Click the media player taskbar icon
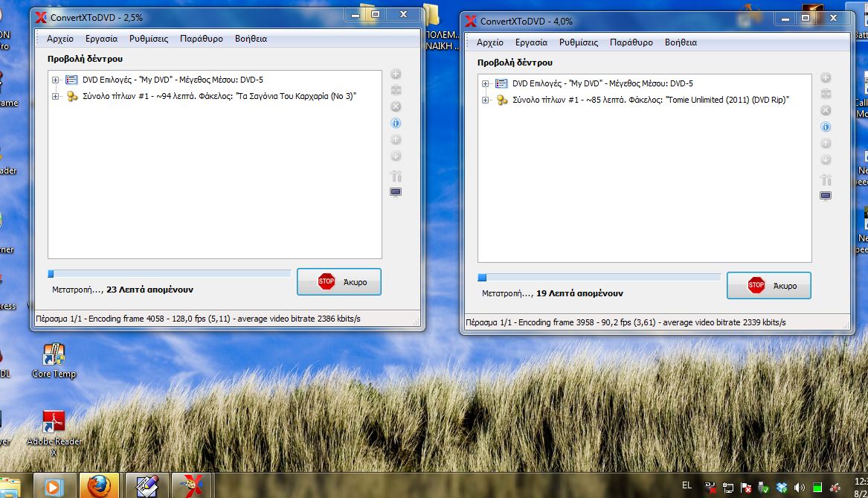 click(x=53, y=486)
